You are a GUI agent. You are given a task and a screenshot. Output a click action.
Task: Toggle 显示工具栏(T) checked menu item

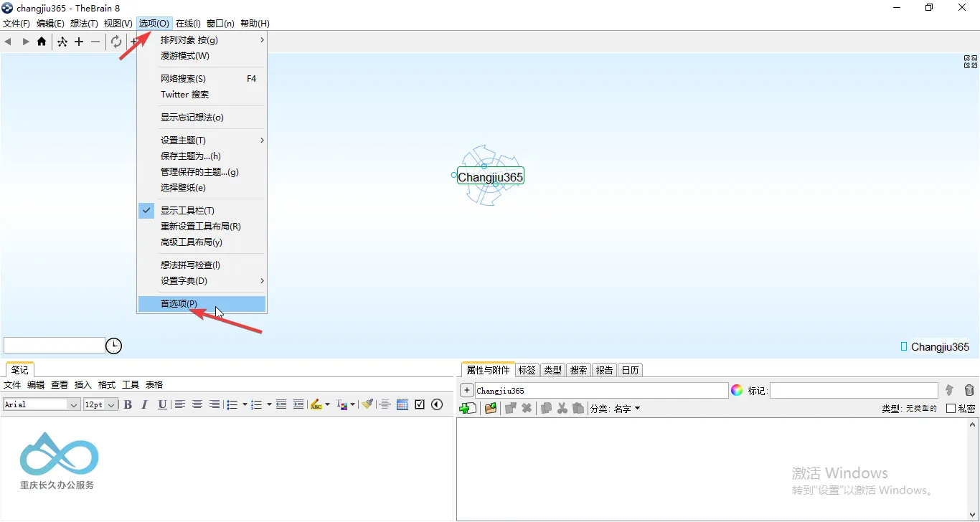[x=202, y=211]
